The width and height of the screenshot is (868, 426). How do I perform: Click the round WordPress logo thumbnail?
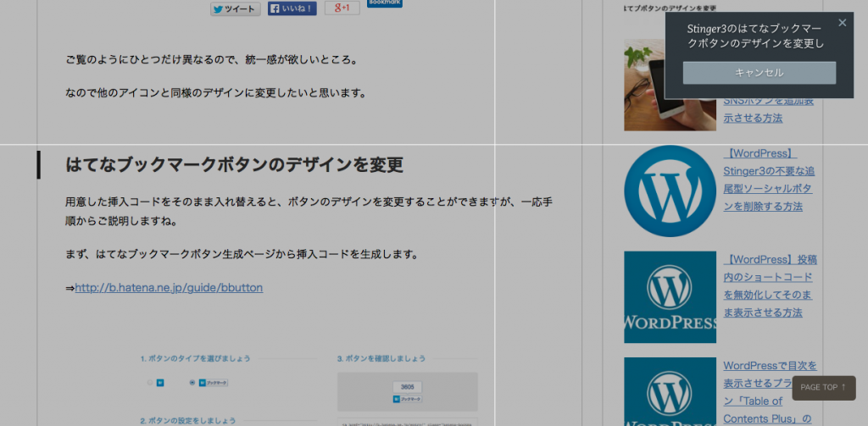670,191
